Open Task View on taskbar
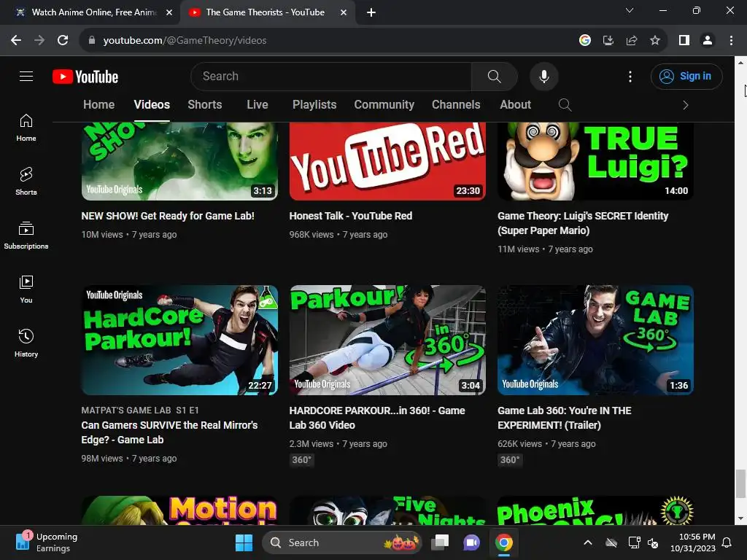The image size is (747, 560). point(440,542)
